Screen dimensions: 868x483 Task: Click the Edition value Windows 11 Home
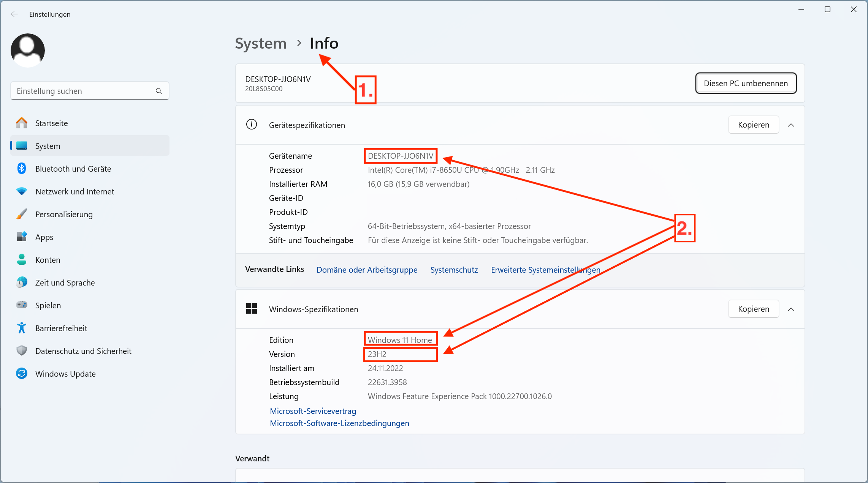point(400,340)
